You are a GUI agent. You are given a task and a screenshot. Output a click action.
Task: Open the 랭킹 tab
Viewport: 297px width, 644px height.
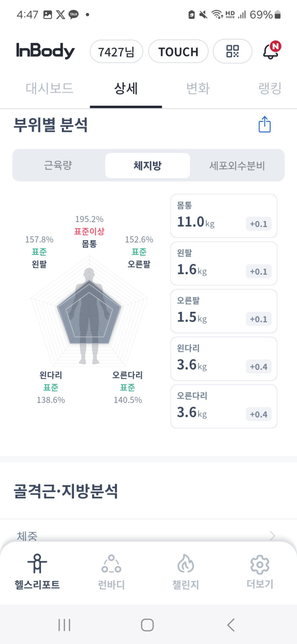(x=270, y=89)
